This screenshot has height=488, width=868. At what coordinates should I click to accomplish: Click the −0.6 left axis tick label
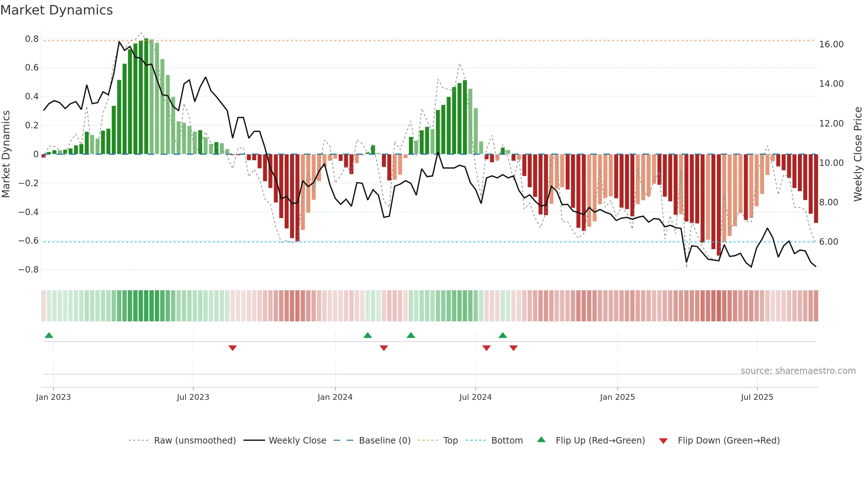29,241
